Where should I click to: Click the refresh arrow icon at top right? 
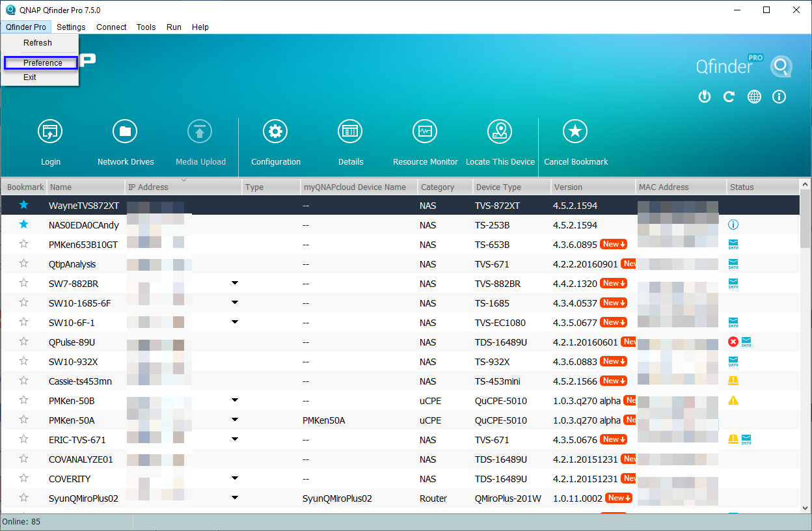729,97
